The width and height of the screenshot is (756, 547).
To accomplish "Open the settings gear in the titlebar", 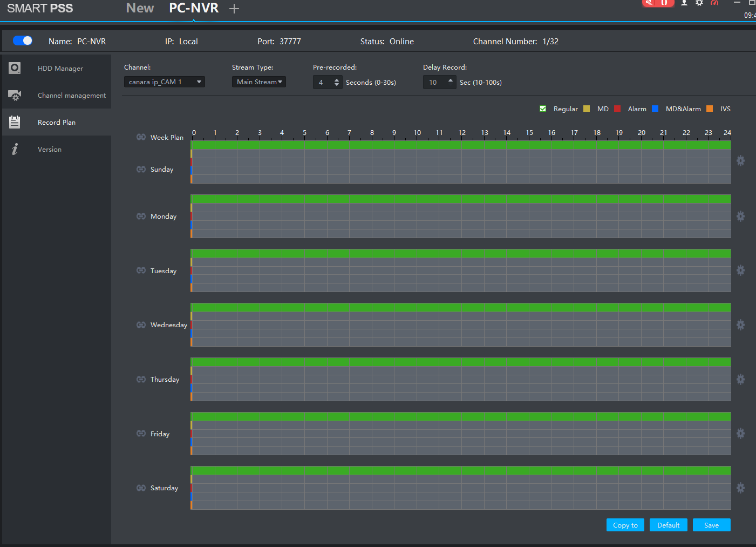I will tap(699, 4).
